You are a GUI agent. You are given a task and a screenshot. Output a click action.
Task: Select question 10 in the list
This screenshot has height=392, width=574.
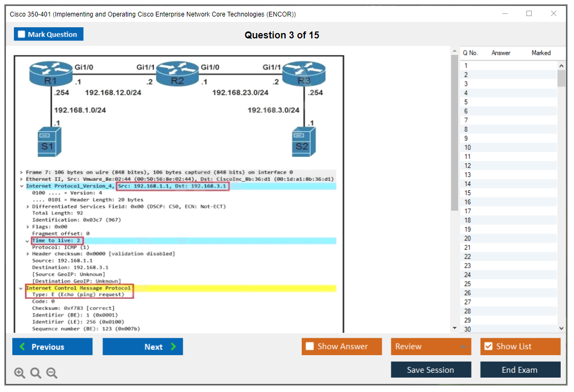[509, 147]
